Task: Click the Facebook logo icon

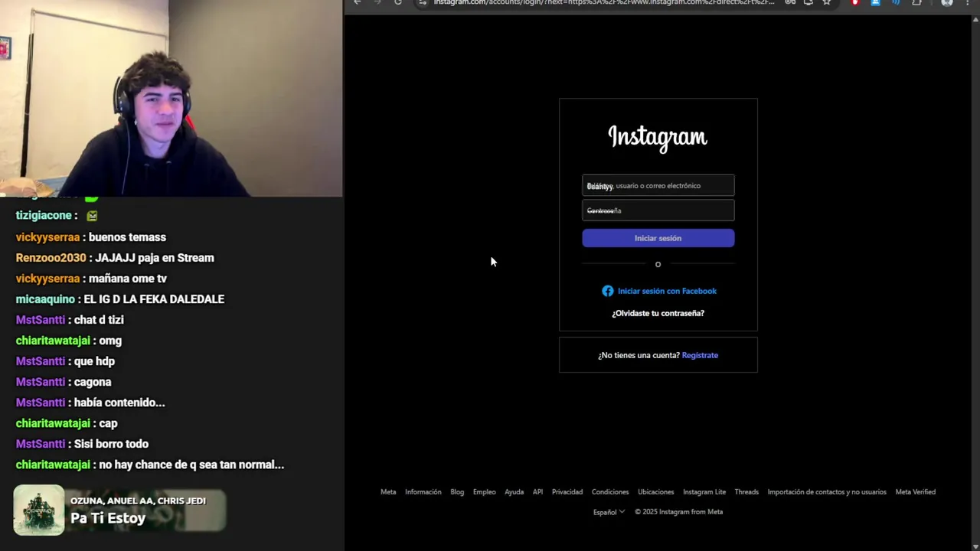Action: point(607,291)
